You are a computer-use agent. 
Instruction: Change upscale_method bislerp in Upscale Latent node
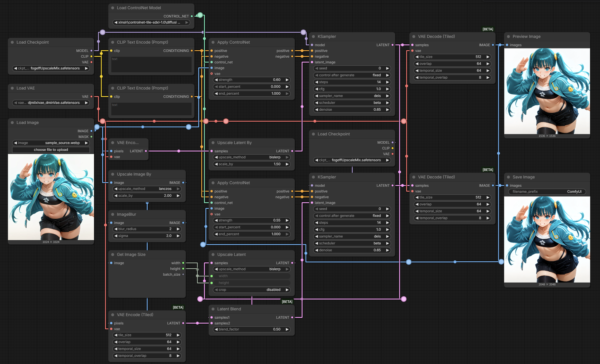[x=252, y=269]
